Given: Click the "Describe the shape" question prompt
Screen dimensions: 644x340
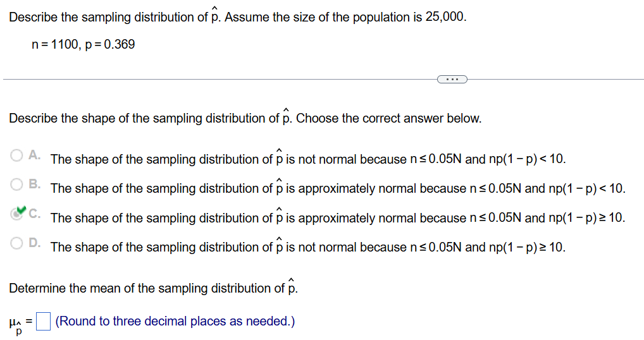Looking at the screenshot, I should coord(245,118).
